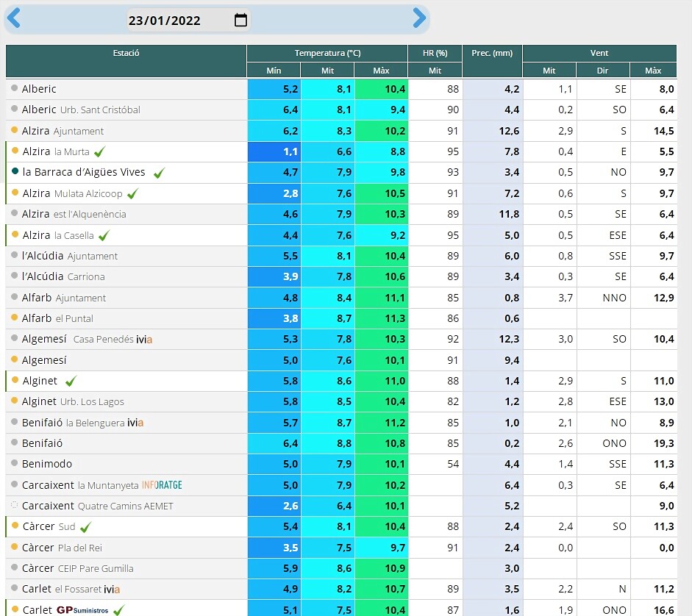Click ivia logo on Carlet el Fossaret row
The height and width of the screenshot is (616, 692).
112,589
